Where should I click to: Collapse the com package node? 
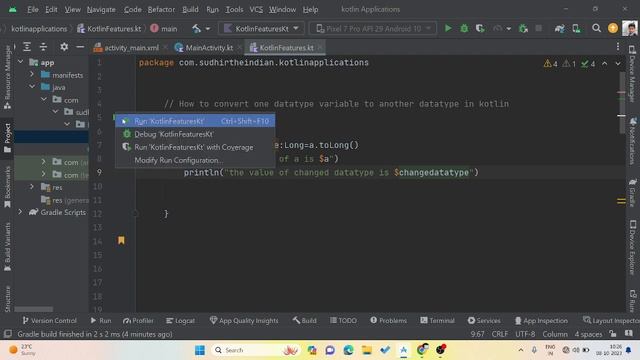pyautogui.click(x=44, y=100)
